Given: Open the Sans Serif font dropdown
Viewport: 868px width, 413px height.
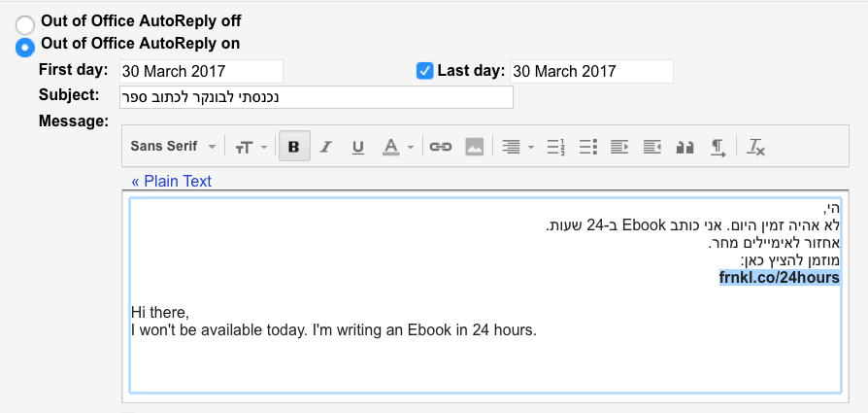Looking at the screenshot, I should tap(174, 147).
